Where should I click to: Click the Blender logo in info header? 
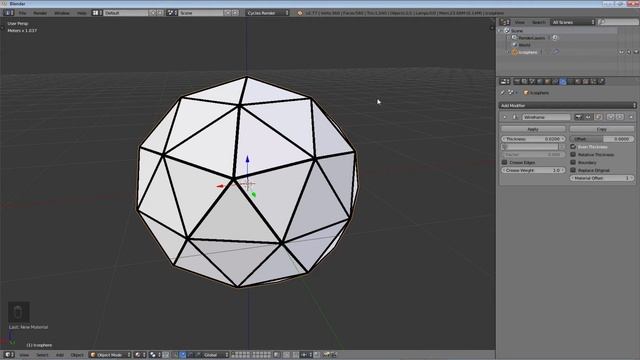click(300, 13)
